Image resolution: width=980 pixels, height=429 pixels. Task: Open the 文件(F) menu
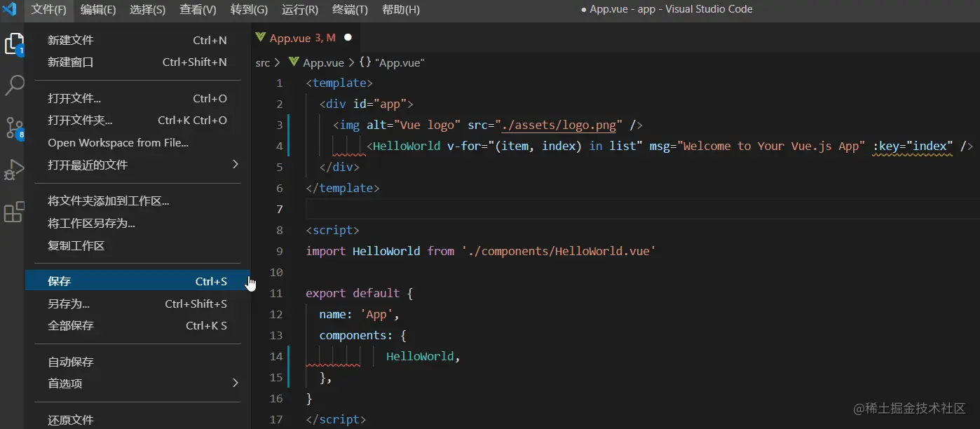click(49, 10)
